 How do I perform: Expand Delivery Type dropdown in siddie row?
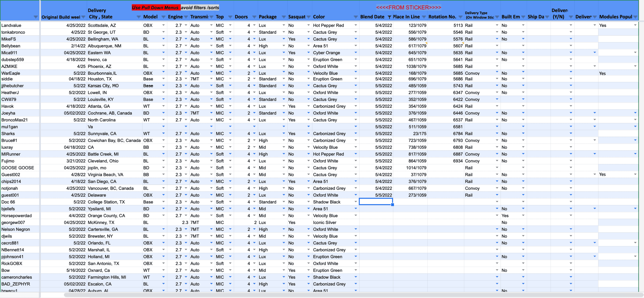click(x=497, y=79)
